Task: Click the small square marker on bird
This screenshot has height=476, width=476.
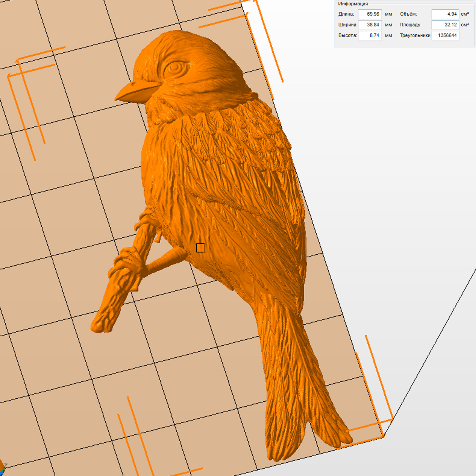Action: point(201,248)
